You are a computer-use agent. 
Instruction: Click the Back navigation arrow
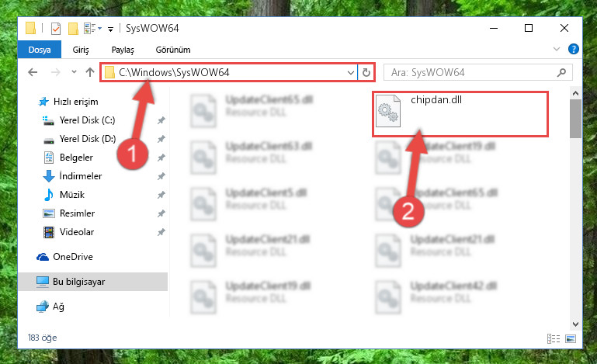[33, 72]
